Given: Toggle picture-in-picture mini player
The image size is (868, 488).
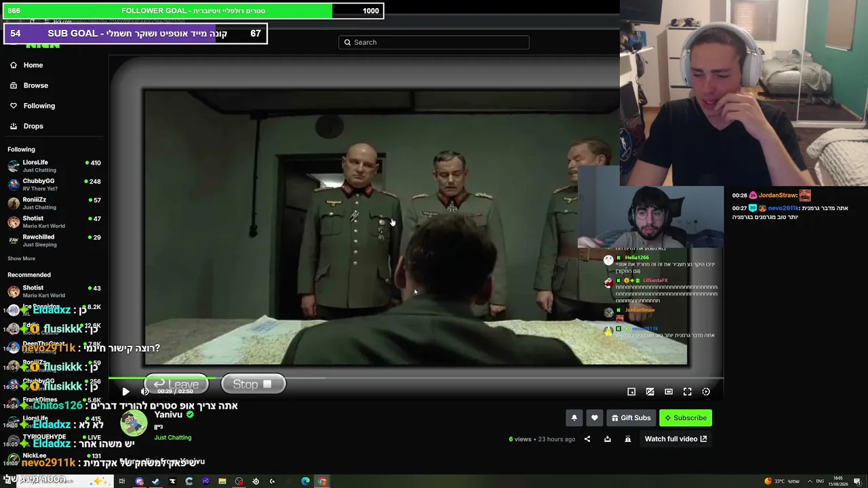Looking at the screenshot, I should tap(631, 392).
